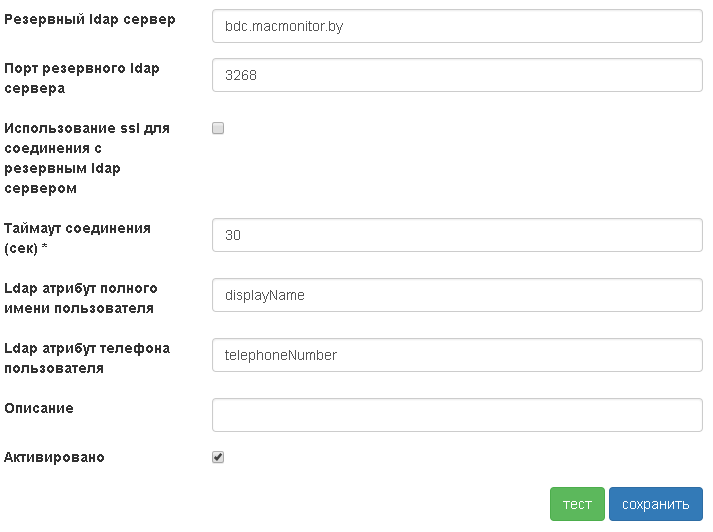This screenshot has width=713, height=532.
Task: Click the reserve LDAP server input field
Action: 457,27
